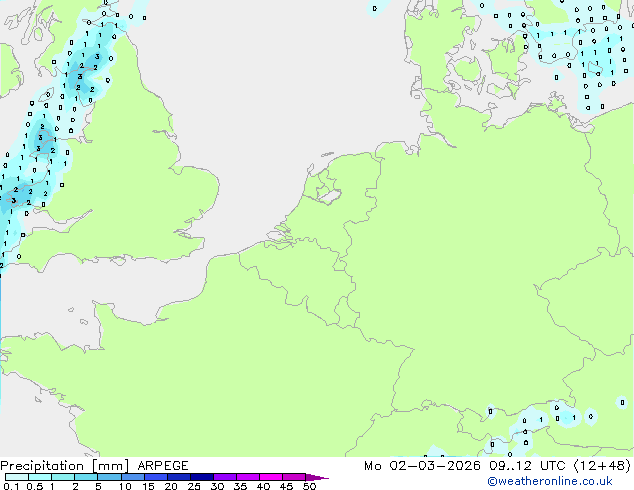Image resolution: width=634 pixels, height=490 pixels.
Task: Click the 5–10 mm legend color swatch
Action: 109,477
